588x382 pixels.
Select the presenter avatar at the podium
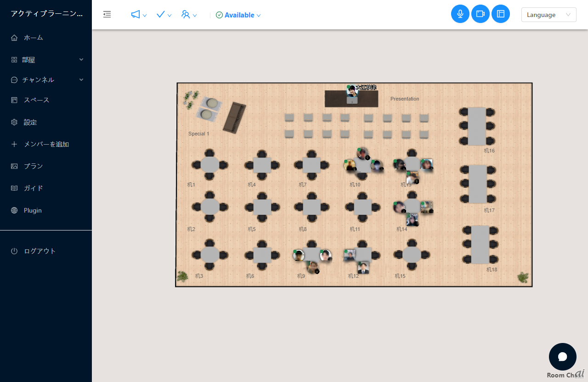352,90
